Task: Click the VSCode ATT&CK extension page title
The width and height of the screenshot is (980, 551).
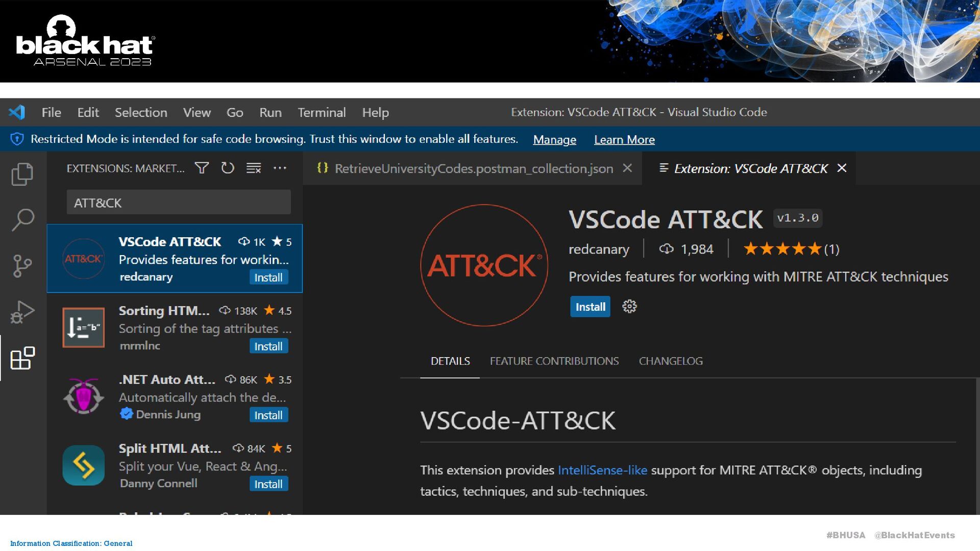Action: (666, 219)
